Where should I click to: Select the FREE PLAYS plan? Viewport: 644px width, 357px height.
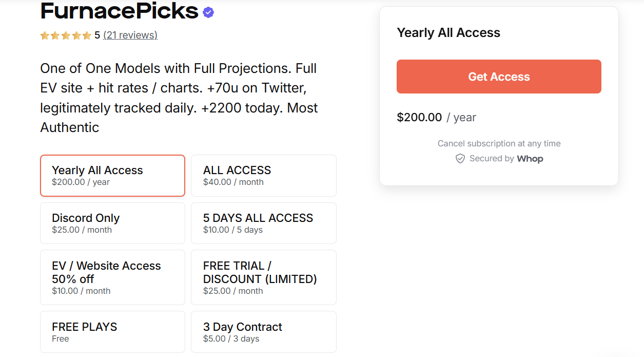click(x=112, y=331)
